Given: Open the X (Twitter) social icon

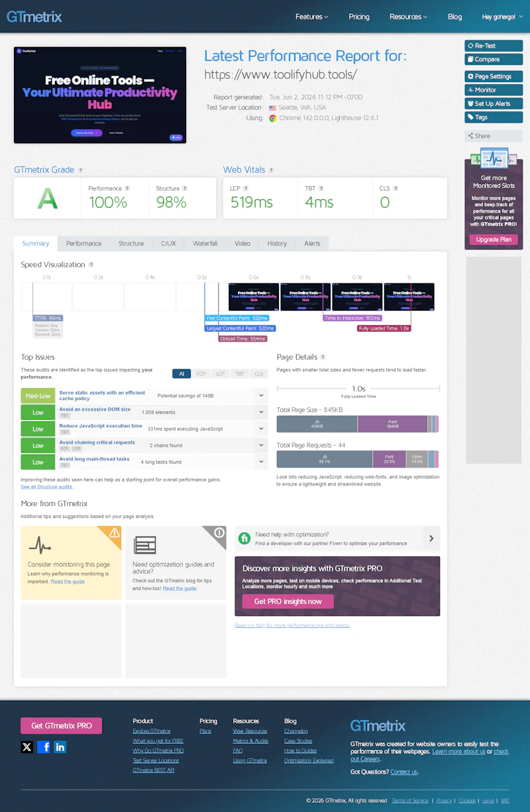Looking at the screenshot, I should [x=26, y=747].
